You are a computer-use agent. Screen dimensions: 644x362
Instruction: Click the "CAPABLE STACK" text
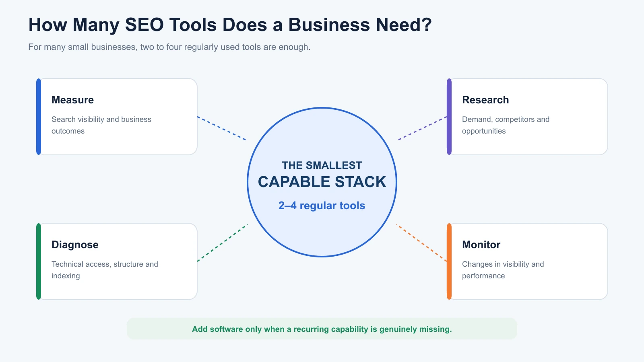click(x=322, y=182)
